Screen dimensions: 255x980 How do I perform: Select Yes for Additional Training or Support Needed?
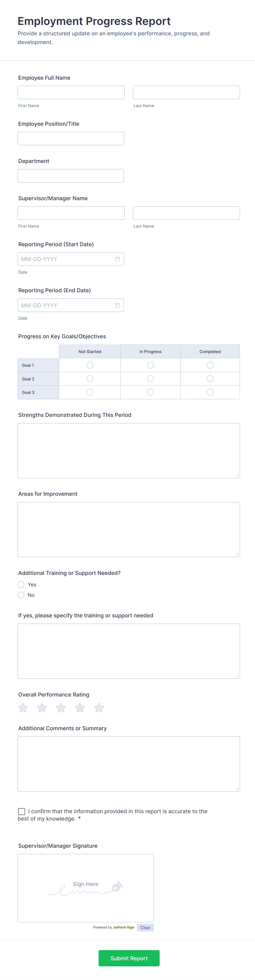pos(21,584)
